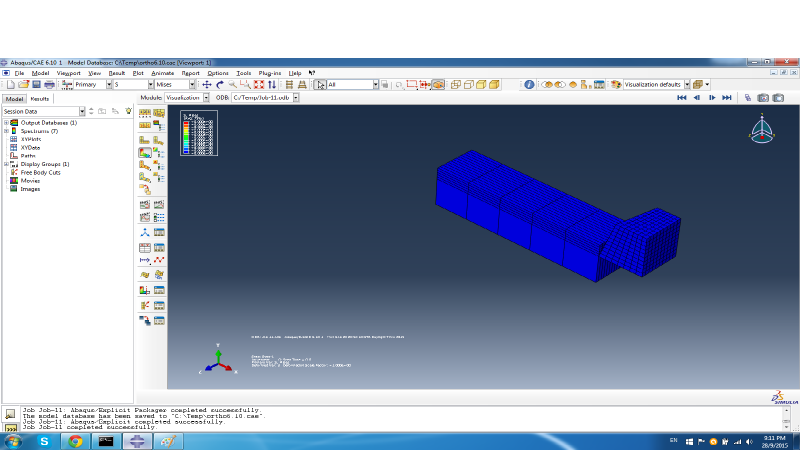Image resolution: width=800 pixels, height=450 pixels.
Task: Open the Primary variable position dropdown
Action: pos(109,85)
